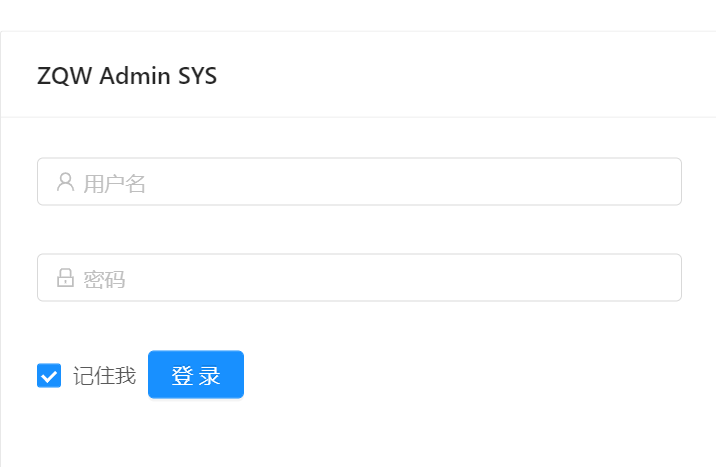
Task: Click the 密码 placeholder text
Action: tap(104, 279)
